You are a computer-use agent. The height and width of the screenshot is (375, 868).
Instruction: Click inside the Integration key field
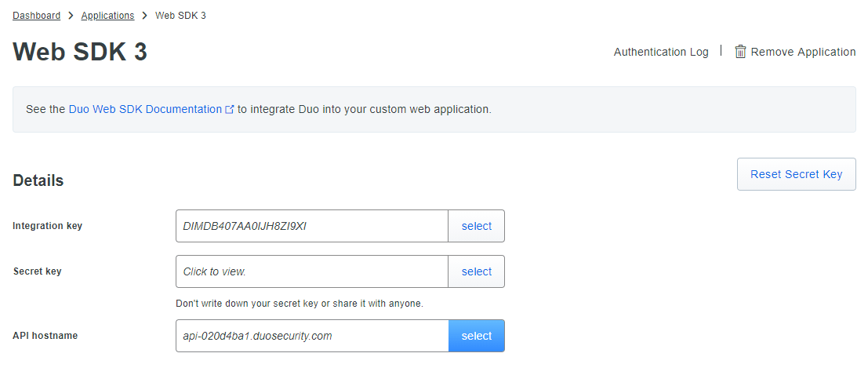click(311, 226)
